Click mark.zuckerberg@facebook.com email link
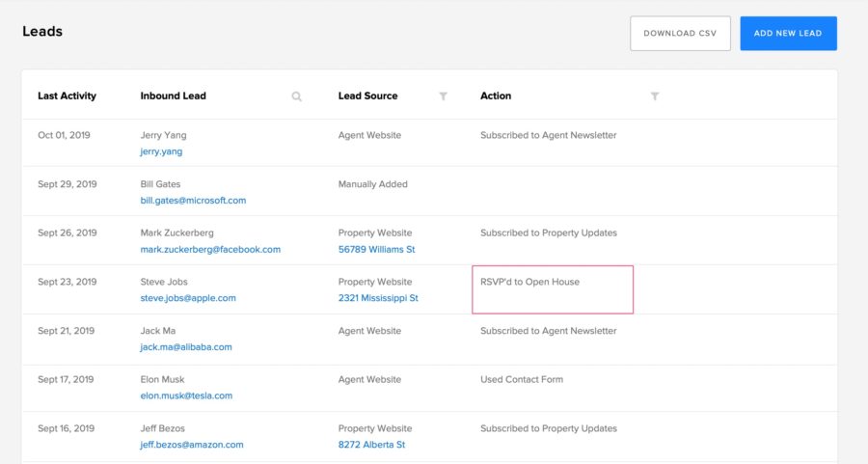 pyautogui.click(x=210, y=249)
